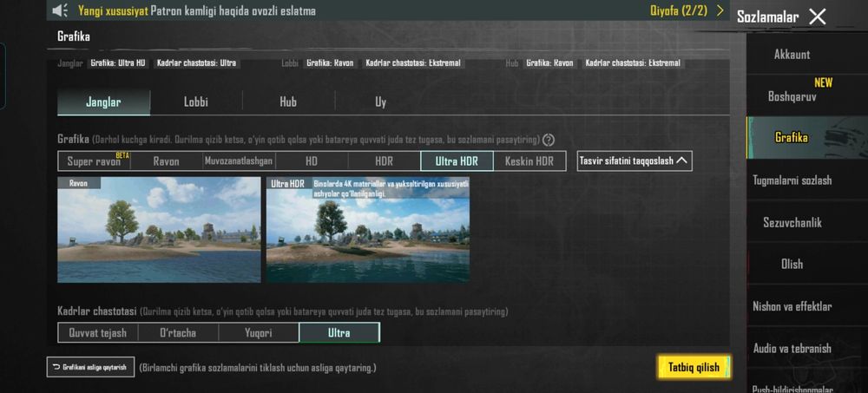This screenshot has width=868, height=393.
Task: Switch to Uy tab
Action: (x=381, y=102)
